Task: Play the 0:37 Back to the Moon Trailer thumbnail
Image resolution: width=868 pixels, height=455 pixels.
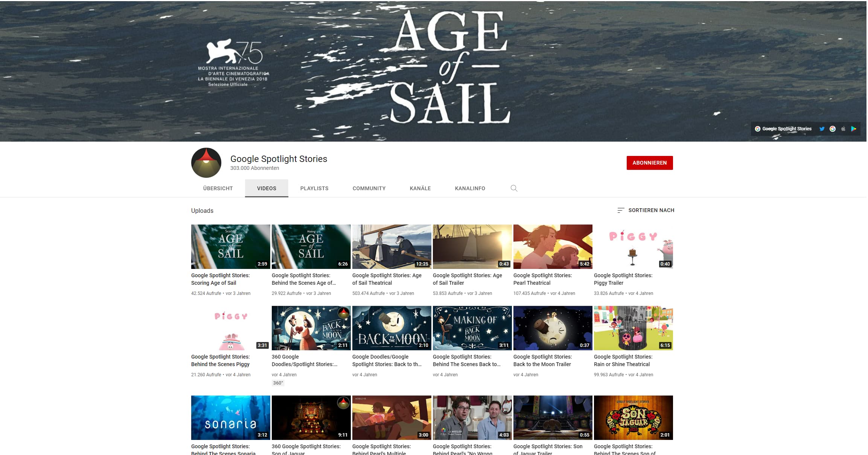Action: (x=553, y=328)
